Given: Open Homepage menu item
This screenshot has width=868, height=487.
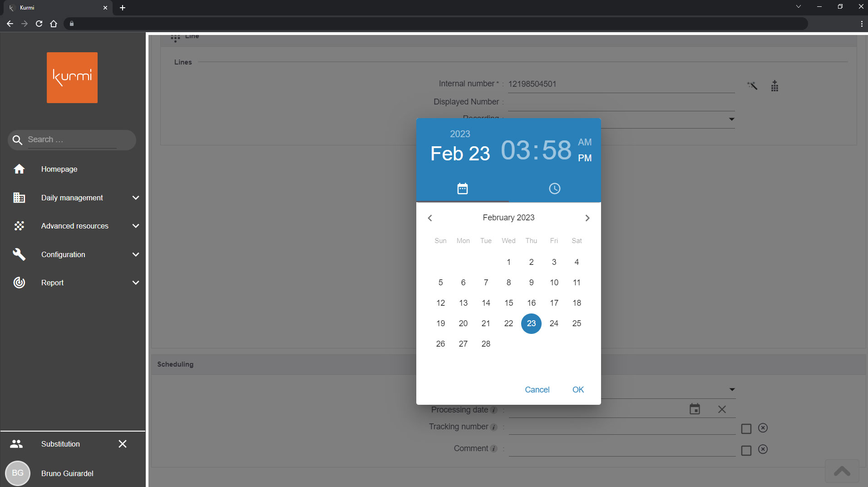Looking at the screenshot, I should tap(73, 169).
